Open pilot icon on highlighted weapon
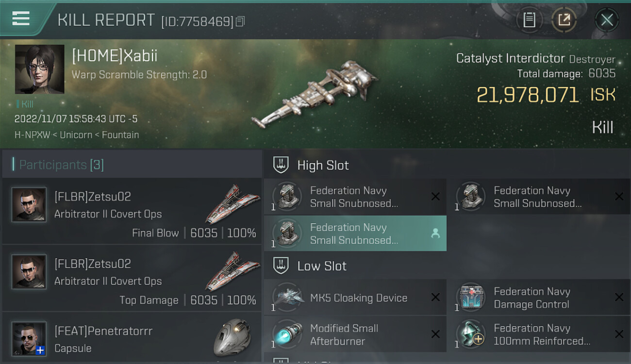This screenshot has width=631, height=364. [435, 233]
